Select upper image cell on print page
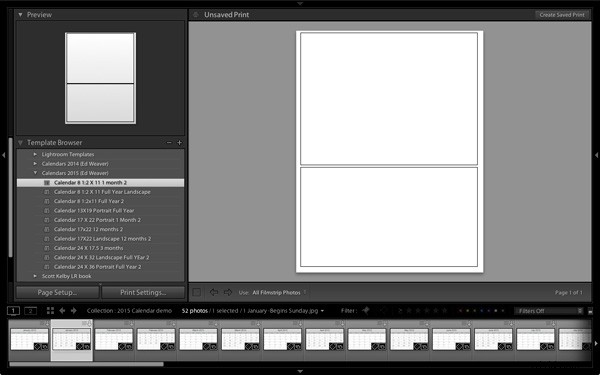Viewport: 600px width, 375px height. point(389,99)
